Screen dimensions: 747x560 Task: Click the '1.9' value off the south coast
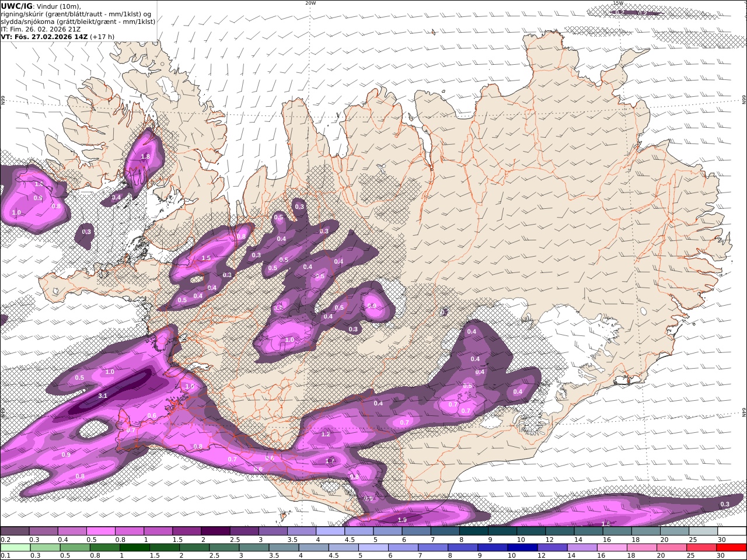point(402,520)
